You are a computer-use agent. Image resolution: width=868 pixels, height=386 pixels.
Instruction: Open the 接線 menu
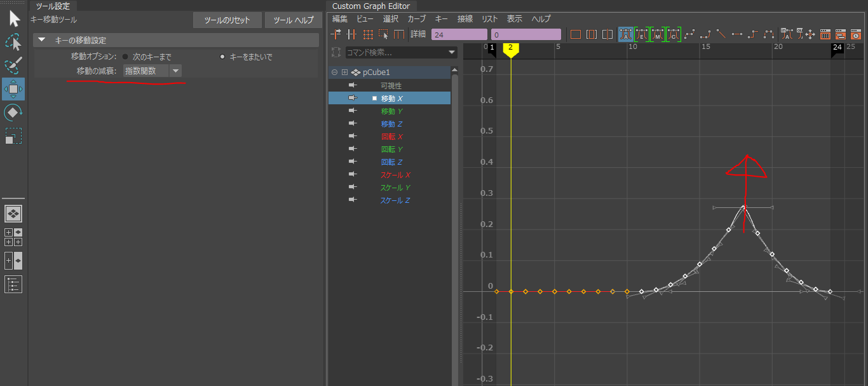pyautogui.click(x=465, y=18)
